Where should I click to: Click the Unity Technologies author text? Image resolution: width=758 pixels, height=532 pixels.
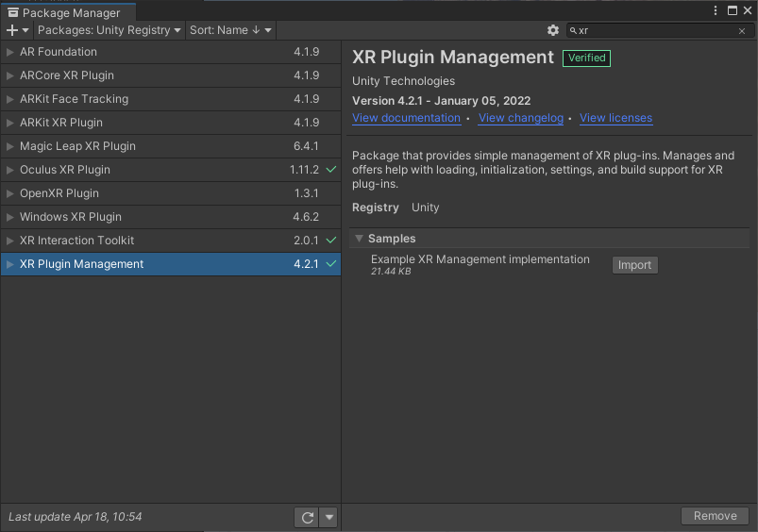pyautogui.click(x=404, y=81)
